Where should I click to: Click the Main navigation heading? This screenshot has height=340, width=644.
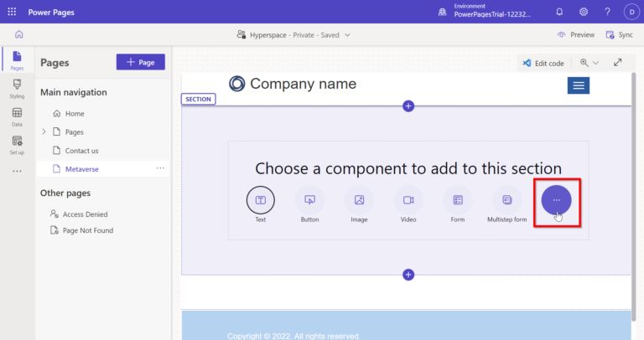74,92
